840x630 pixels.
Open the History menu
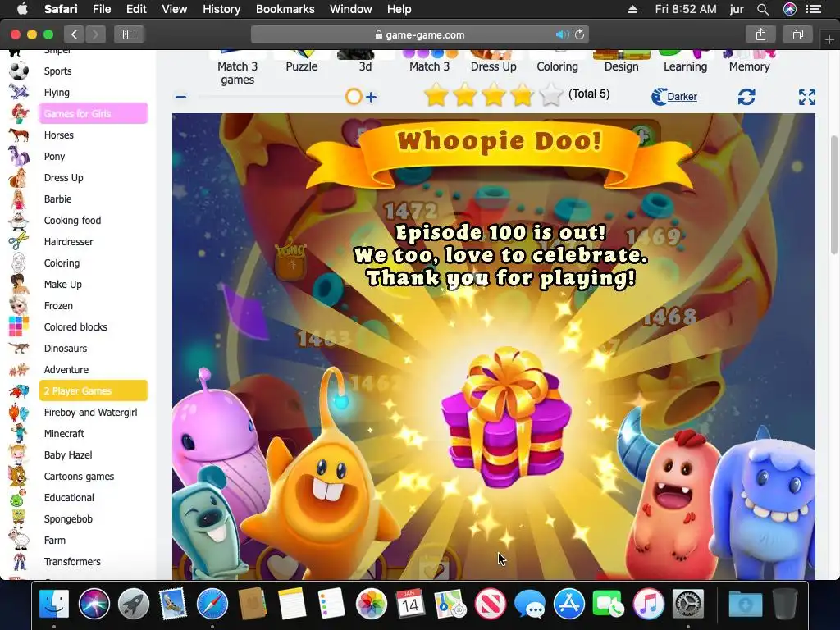pyautogui.click(x=221, y=9)
